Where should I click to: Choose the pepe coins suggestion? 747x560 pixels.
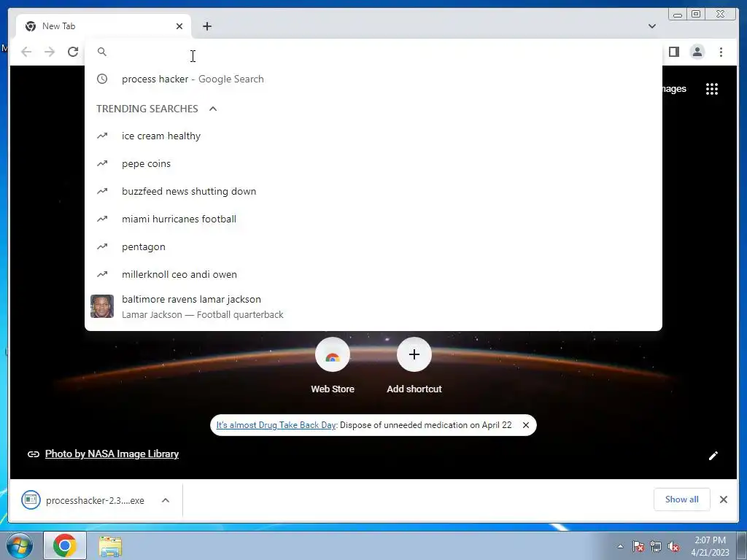(373, 163)
